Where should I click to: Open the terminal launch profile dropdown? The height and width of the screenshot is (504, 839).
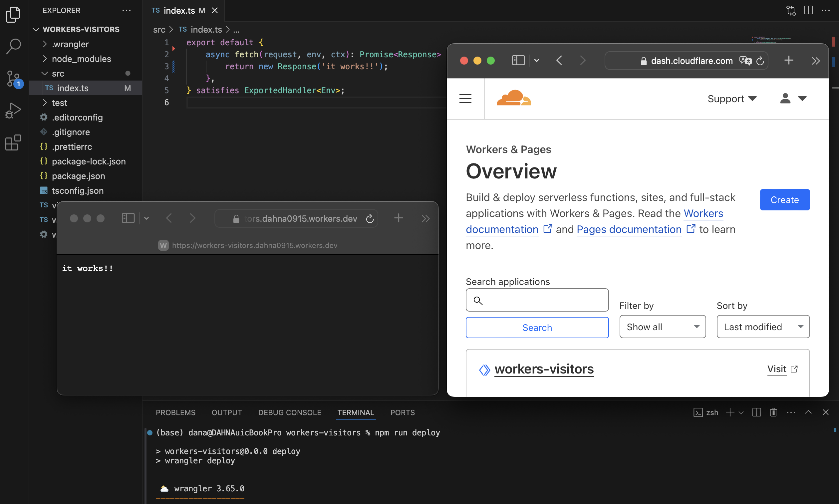tap(741, 413)
